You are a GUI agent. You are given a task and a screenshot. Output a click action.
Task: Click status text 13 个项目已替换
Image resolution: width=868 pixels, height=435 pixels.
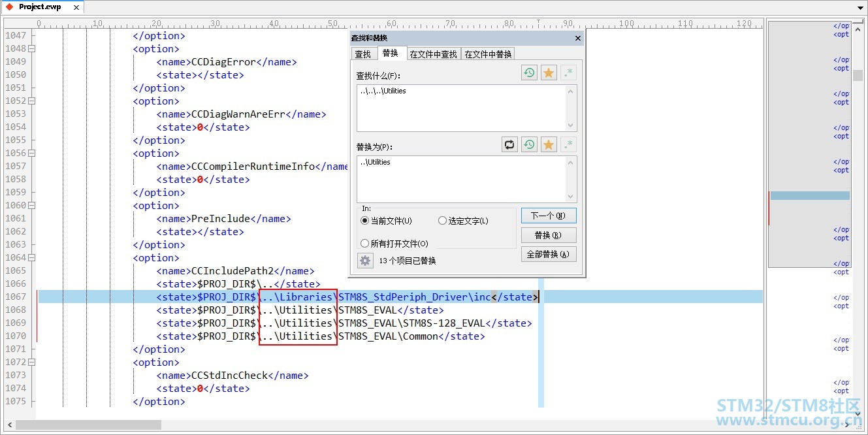(408, 261)
